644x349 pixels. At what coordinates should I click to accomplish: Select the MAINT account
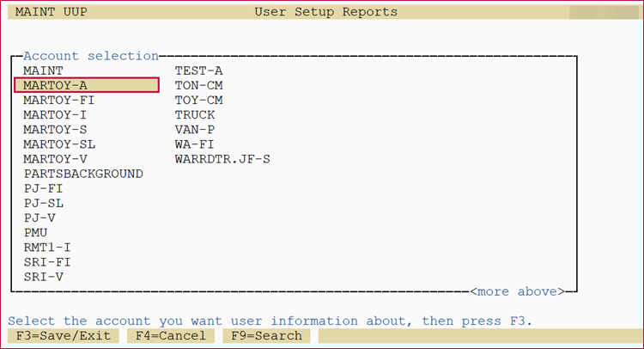coord(43,70)
